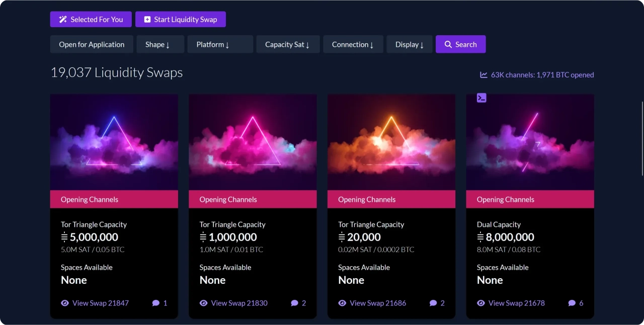Expand the Capacity Sat dropdown
The image size is (644, 325).
point(287,44)
